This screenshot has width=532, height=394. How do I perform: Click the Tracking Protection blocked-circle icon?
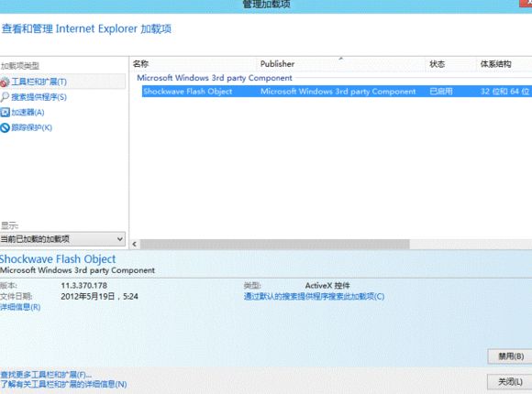click(x=5, y=127)
